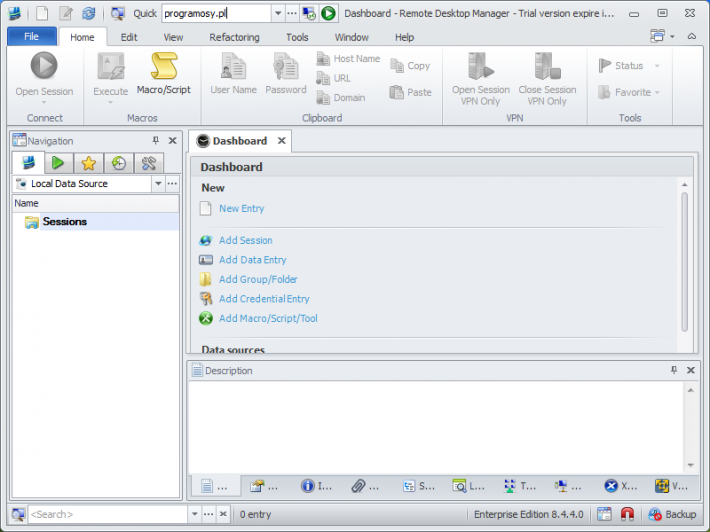710x532 pixels.
Task: Pin the Description panel
Action: pos(674,370)
